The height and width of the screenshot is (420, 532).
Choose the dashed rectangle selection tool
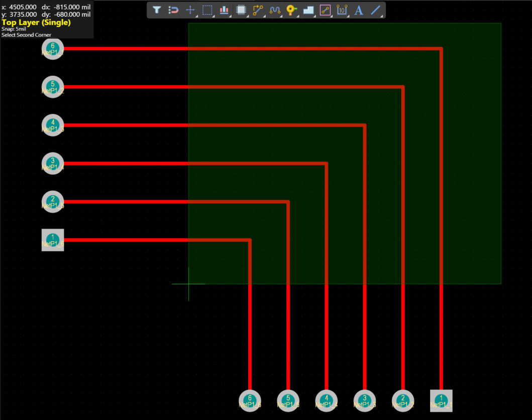[207, 10]
